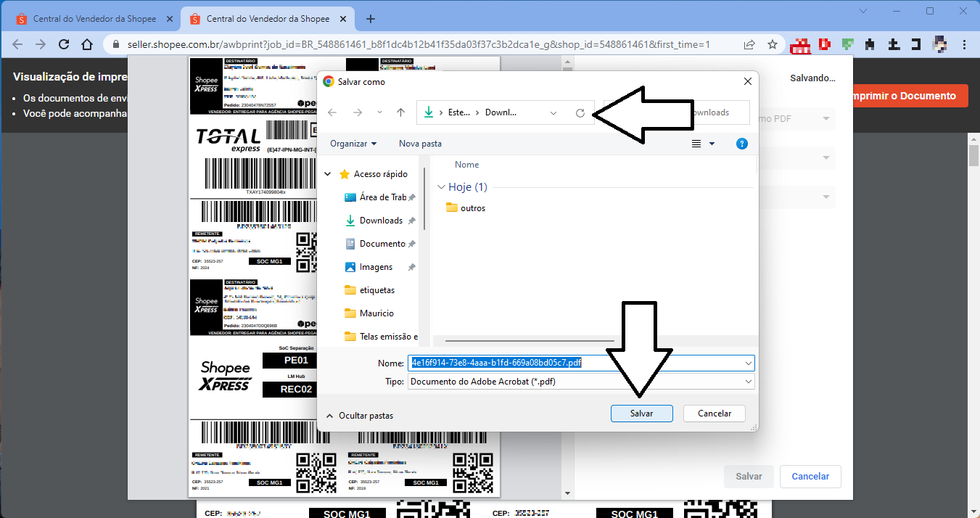Close the Salvar como dialog
The width and height of the screenshot is (980, 518).
pos(748,82)
